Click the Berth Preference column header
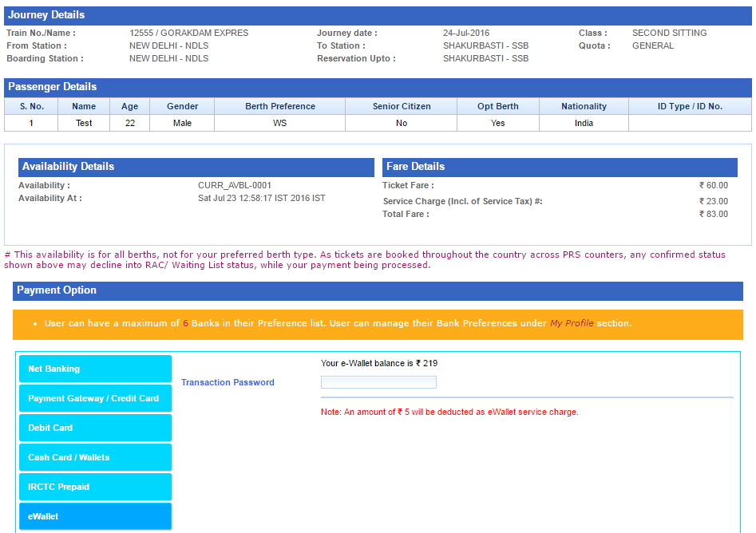 279,106
